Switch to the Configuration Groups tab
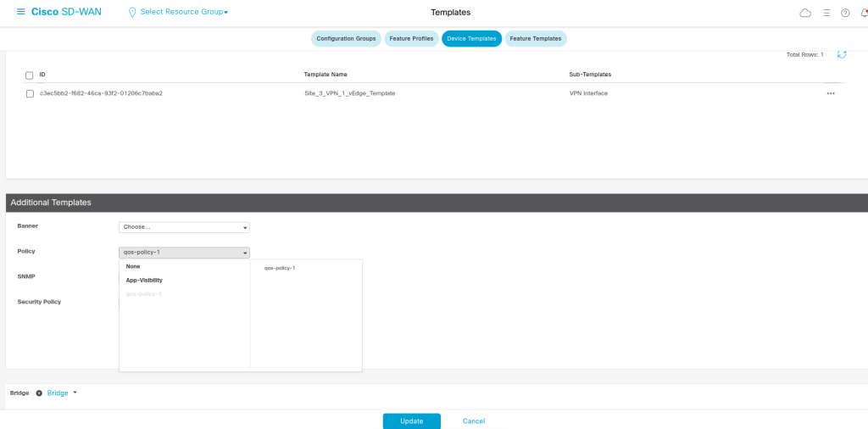Screen dimensions: 868x429 pyautogui.click(x=346, y=39)
